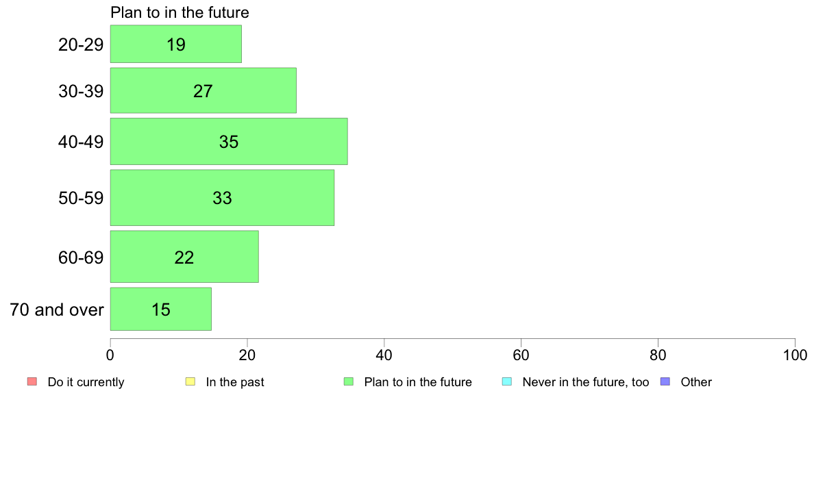Click the 70 and over axis label
The height and width of the screenshot is (504, 814).
(x=57, y=310)
